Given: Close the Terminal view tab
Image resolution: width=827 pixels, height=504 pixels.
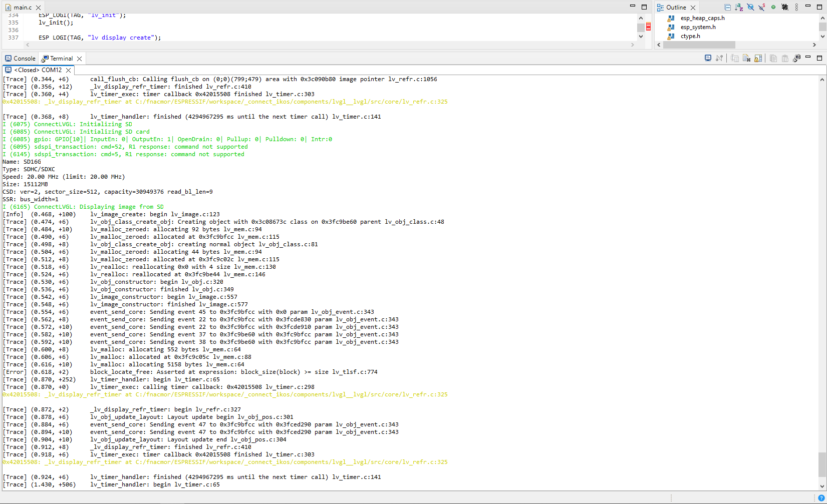Looking at the screenshot, I should pos(79,59).
